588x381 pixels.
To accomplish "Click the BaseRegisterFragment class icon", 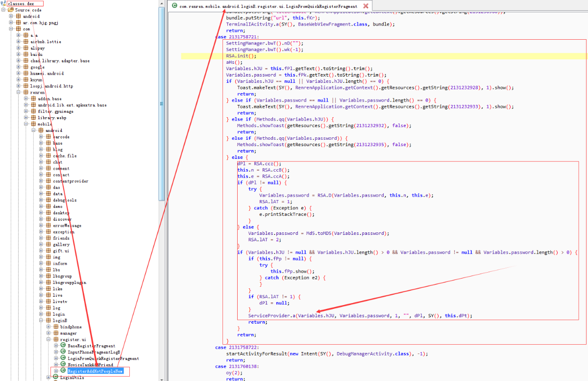I will 63,346.
